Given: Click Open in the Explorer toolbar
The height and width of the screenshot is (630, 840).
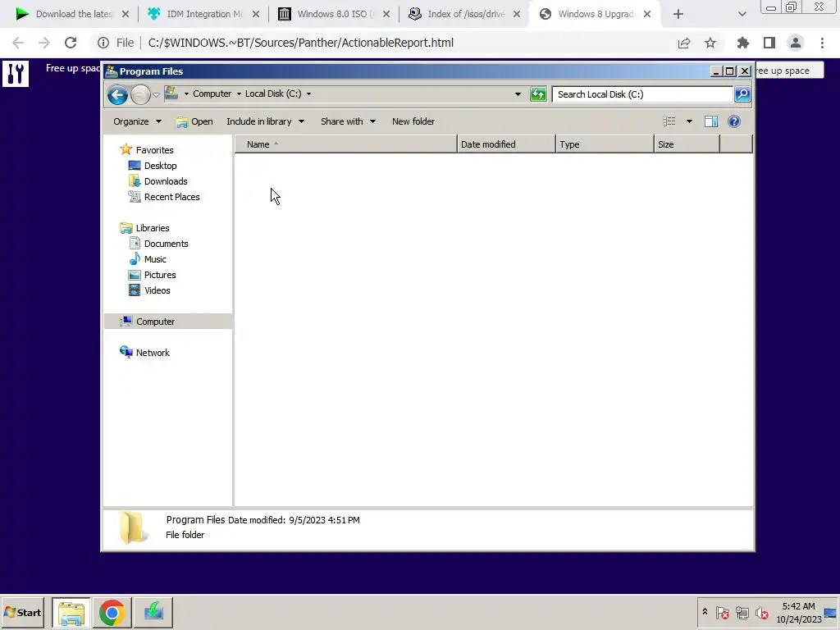Looking at the screenshot, I should tap(194, 121).
